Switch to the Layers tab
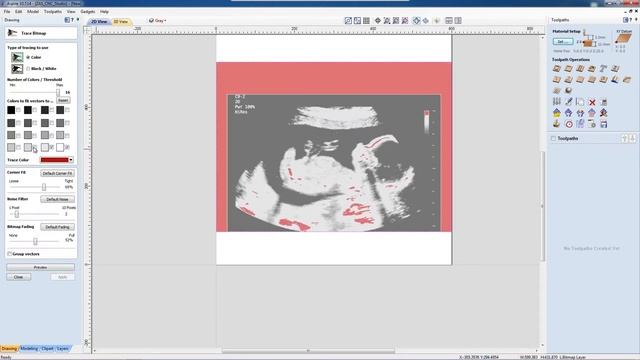 pos(62,349)
